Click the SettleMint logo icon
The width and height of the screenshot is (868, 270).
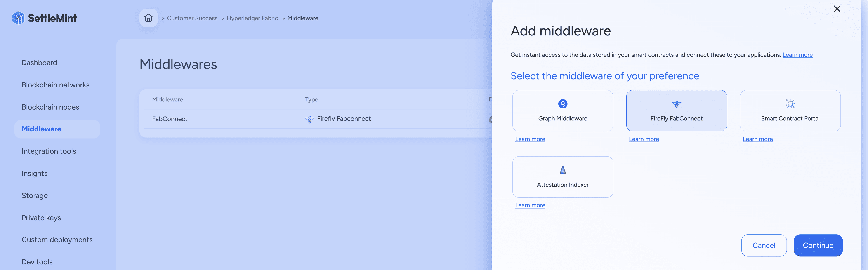[x=18, y=18]
